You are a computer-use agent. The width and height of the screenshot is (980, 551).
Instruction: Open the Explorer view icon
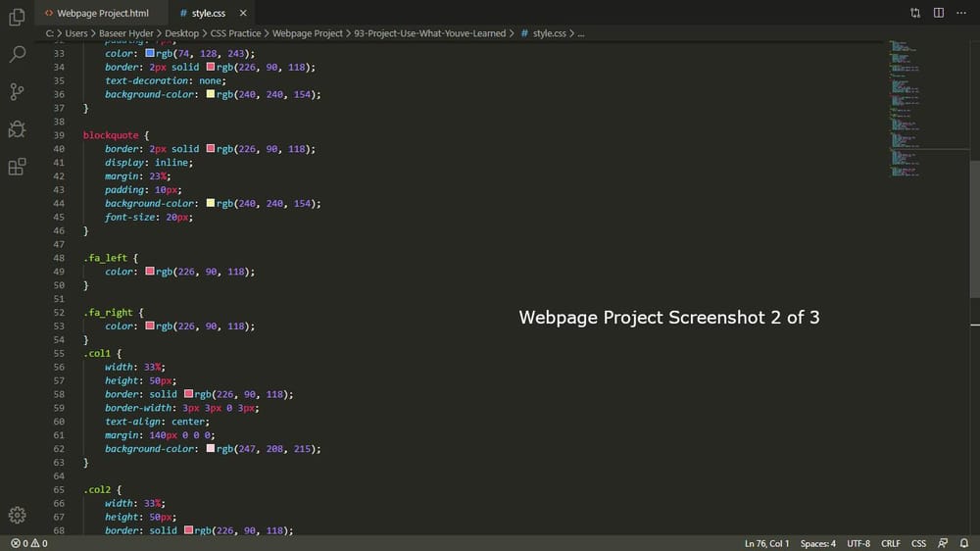click(x=17, y=17)
